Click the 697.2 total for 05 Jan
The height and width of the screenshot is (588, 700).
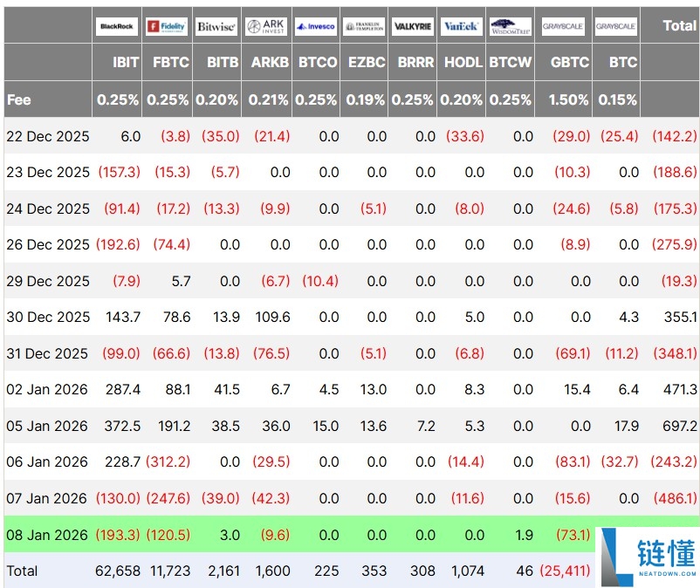[680, 426]
